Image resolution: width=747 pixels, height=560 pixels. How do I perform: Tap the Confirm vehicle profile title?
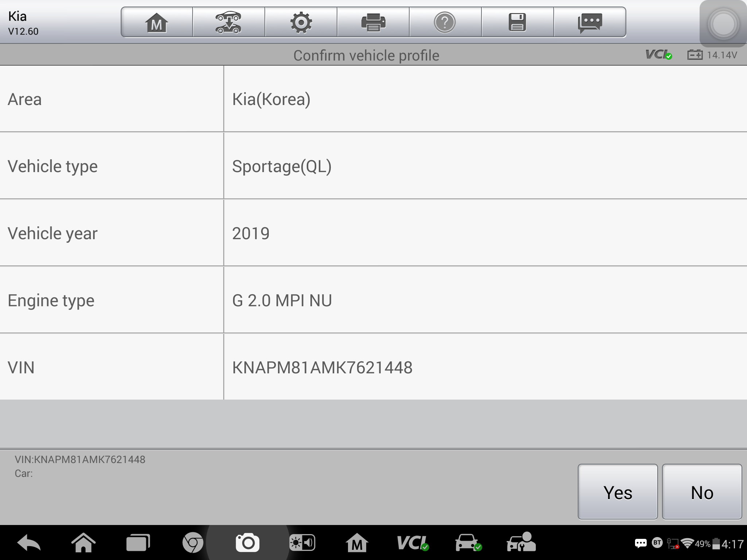[x=366, y=55]
